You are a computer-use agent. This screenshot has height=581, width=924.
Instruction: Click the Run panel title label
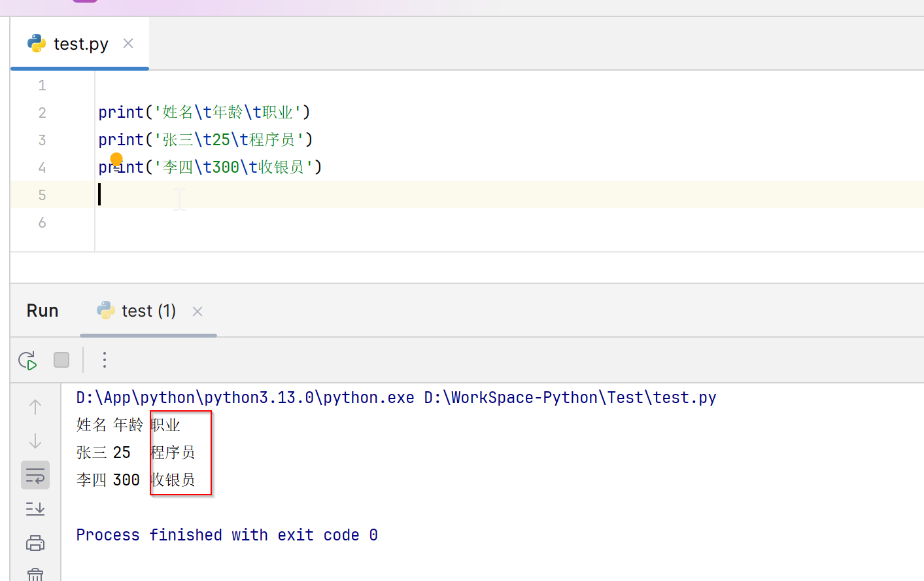pyautogui.click(x=43, y=311)
